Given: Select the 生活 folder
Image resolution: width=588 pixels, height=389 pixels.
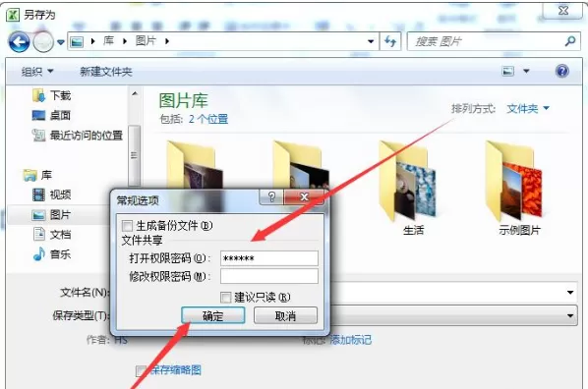Looking at the screenshot, I should pos(409,188).
